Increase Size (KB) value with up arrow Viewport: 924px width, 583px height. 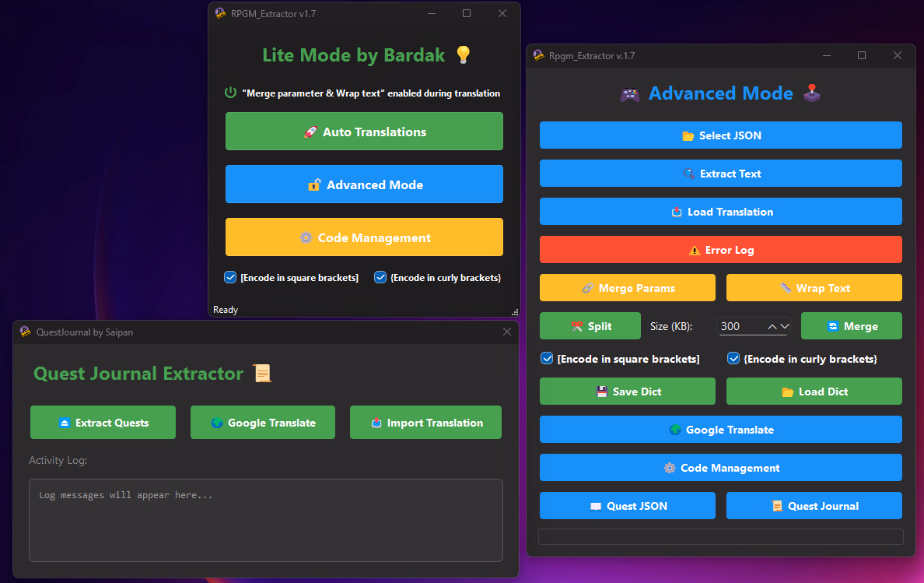(772, 327)
